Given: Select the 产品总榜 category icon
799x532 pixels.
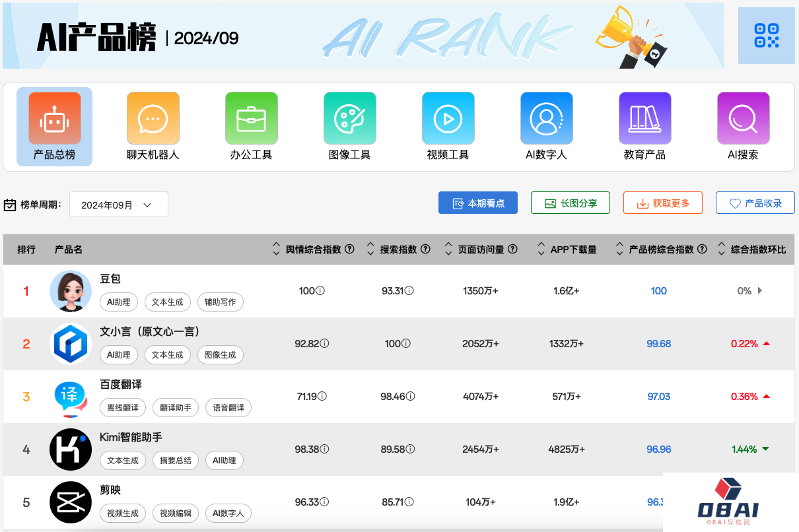Looking at the screenshot, I should click(54, 117).
